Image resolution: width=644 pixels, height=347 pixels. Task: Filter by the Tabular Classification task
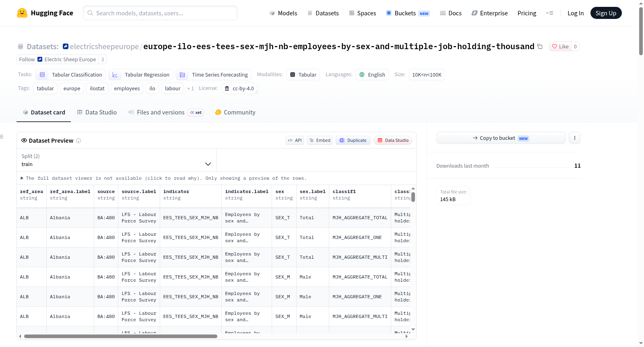click(71, 75)
